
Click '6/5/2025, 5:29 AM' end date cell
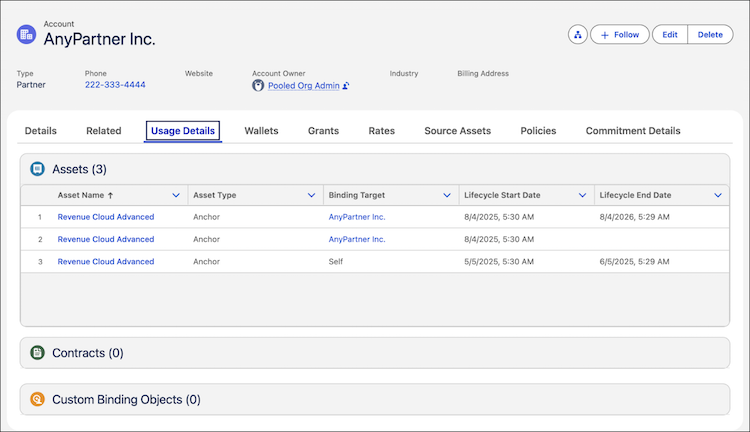click(634, 262)
